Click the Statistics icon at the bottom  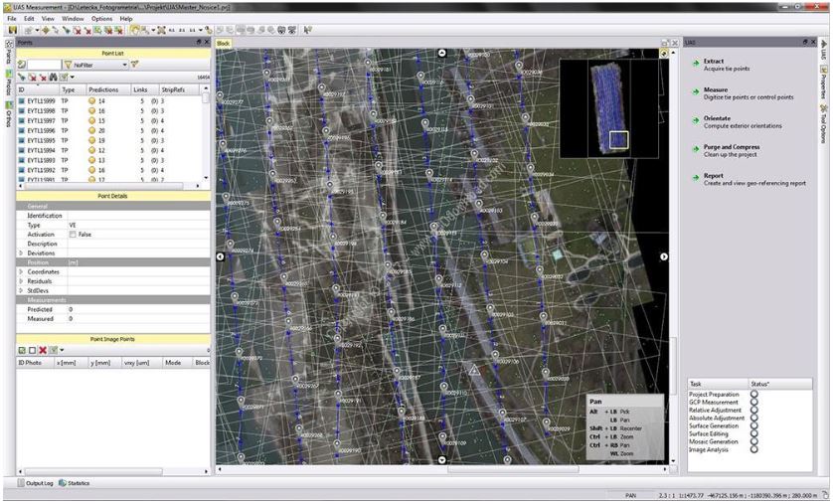point(61,483)
